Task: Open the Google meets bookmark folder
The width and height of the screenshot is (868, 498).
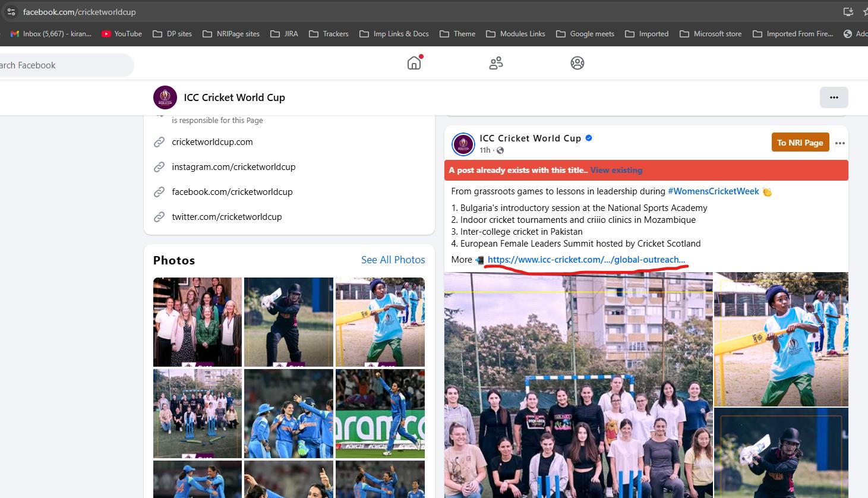Action: [x=585, y=34]
